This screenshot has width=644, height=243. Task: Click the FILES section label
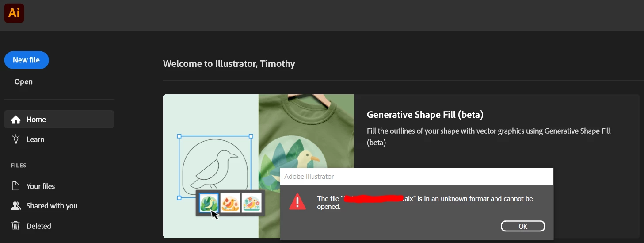[x=19, y=166]
